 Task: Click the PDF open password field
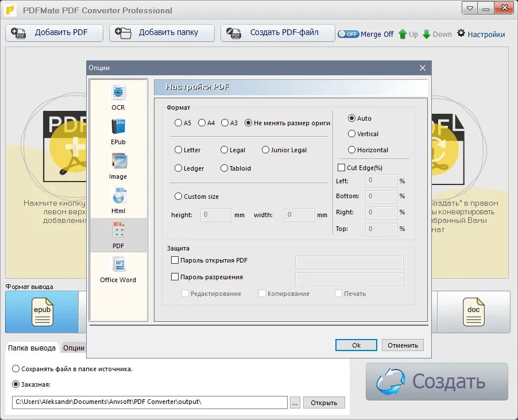point(349,262)
